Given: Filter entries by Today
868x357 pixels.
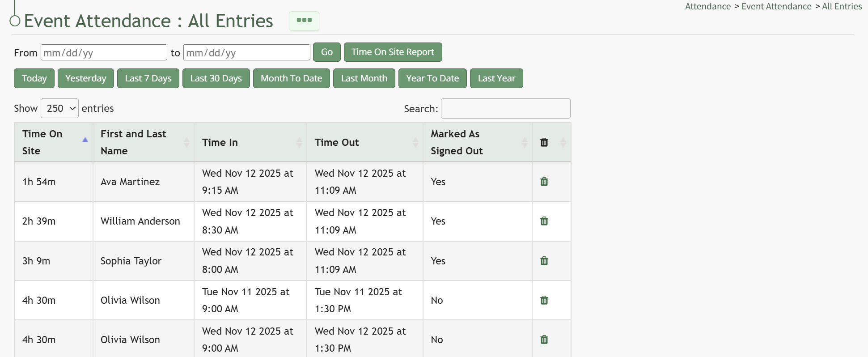Looking at the screenshot, I should coord(34,78).
